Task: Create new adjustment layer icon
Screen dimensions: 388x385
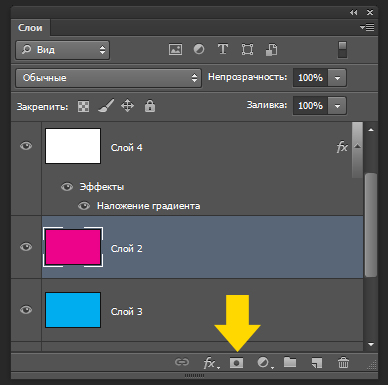Action: [x=265, y=363]
